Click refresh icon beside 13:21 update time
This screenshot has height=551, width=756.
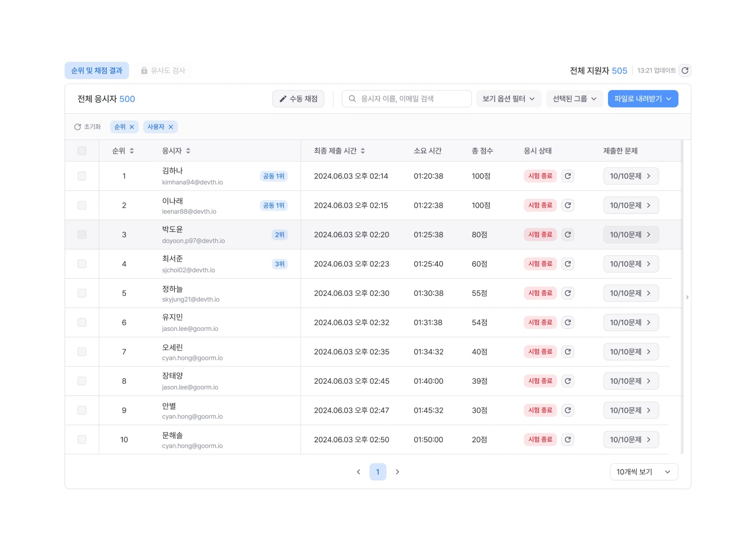click(x=685, y=70)
